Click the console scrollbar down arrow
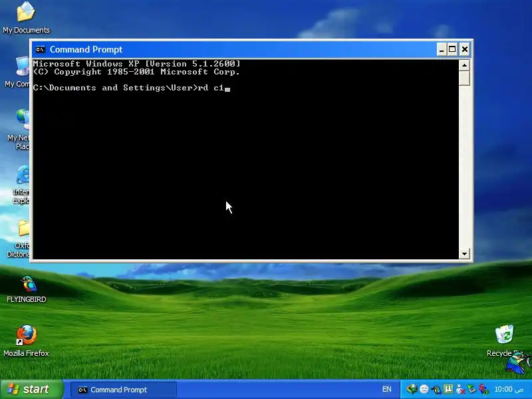Viewport: 532px width, 399px height. (x=464, y=253)
